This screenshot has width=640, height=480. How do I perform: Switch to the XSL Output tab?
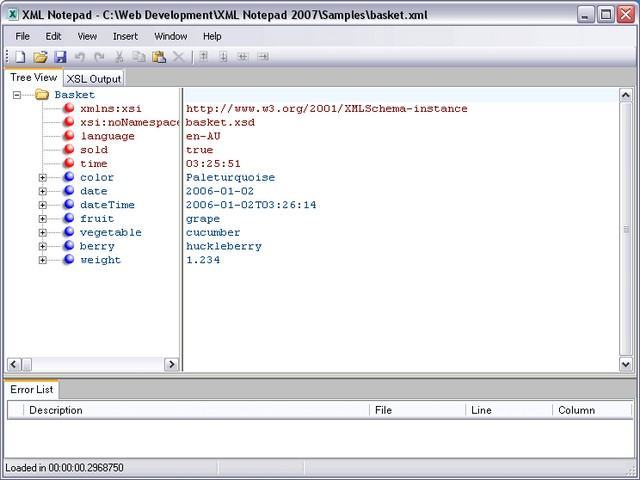pos(94,78)
